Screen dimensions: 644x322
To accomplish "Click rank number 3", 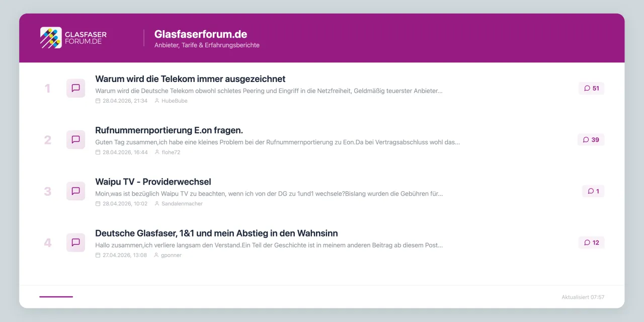I will pyautogui.click(x=47, y=191).
